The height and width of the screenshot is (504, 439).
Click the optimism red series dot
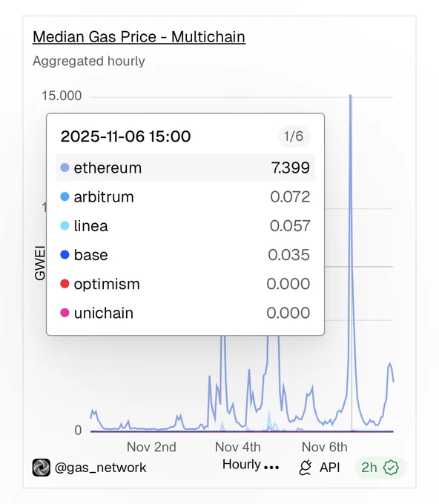[x=65, y=284]
